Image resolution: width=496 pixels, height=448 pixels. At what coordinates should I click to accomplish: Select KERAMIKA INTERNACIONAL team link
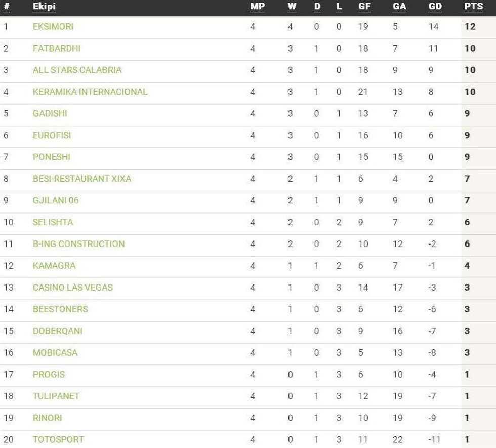90,92
